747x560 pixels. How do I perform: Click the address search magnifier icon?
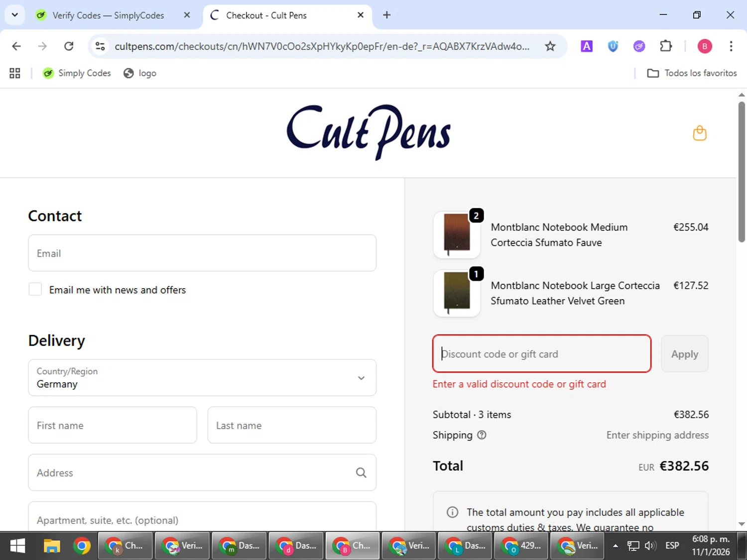361,472
